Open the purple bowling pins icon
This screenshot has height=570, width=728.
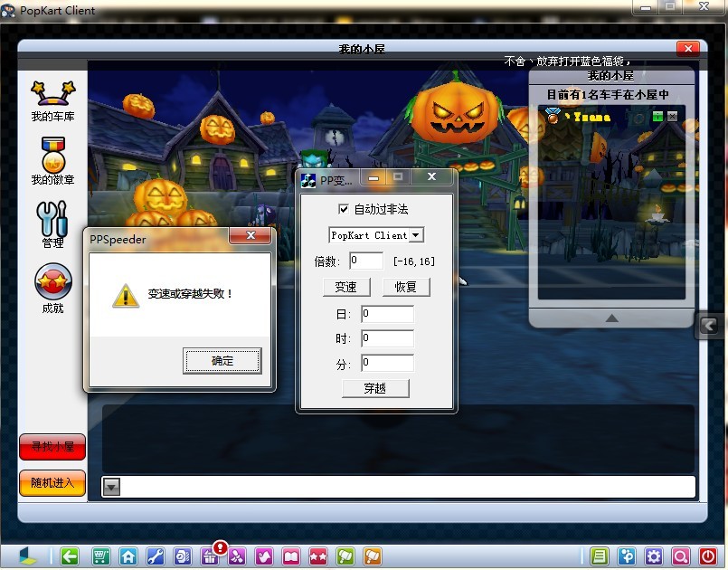coord(237,556)
